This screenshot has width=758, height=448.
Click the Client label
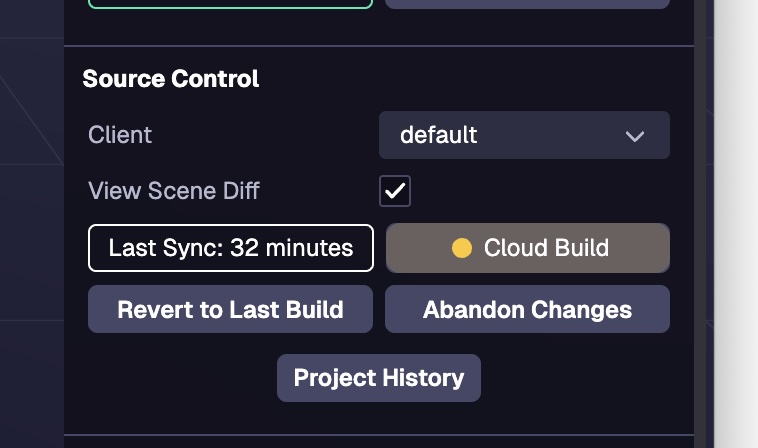tap(120, 135)
